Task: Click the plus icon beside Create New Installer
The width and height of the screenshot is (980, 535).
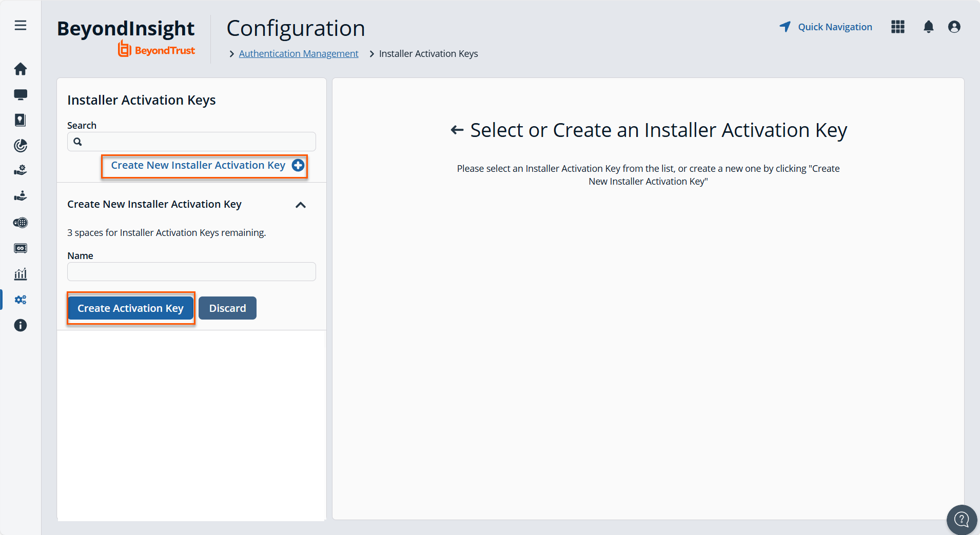Action: (298, 165)
